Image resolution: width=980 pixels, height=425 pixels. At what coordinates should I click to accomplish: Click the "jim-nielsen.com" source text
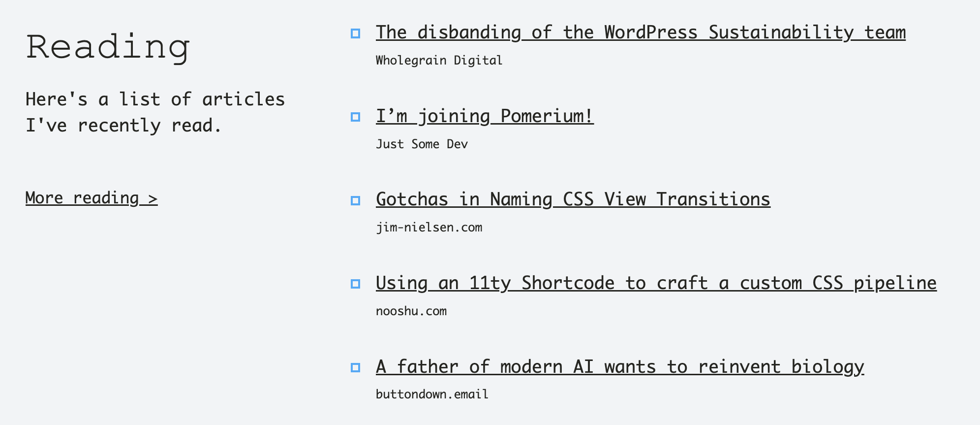[x=429, y=228]
